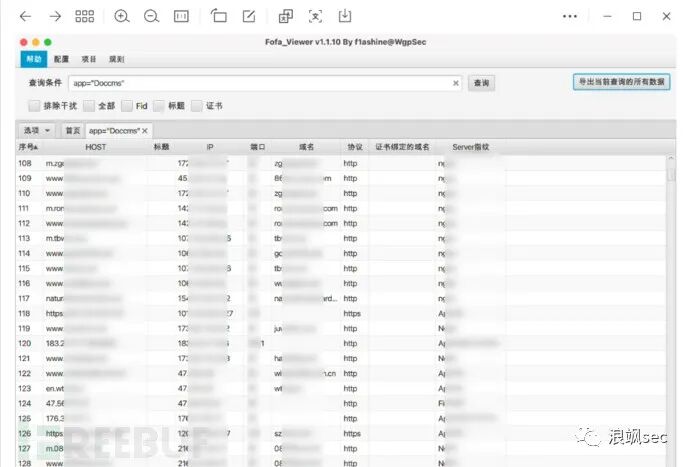Click the 证书绑定的域名 column header
Image resolution: width=690 pixels, height=467 pixels.
click(402, 147)
